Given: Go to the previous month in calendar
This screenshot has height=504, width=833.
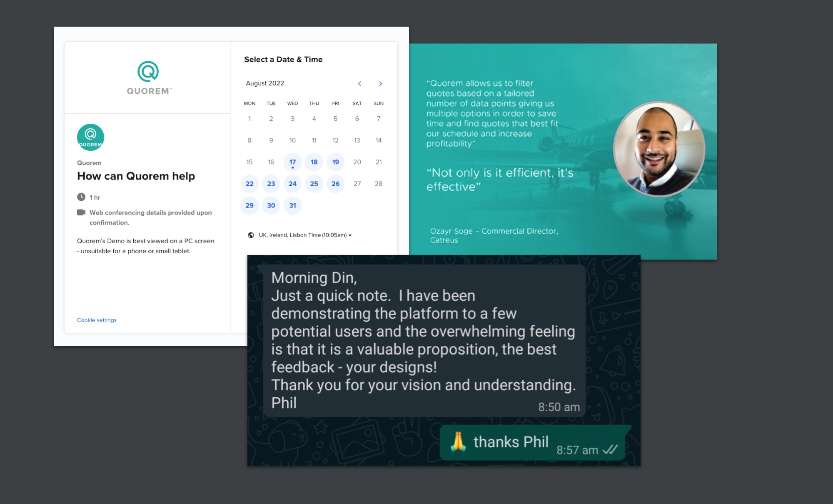Looking at the screenshot, I should coord(359,84).
